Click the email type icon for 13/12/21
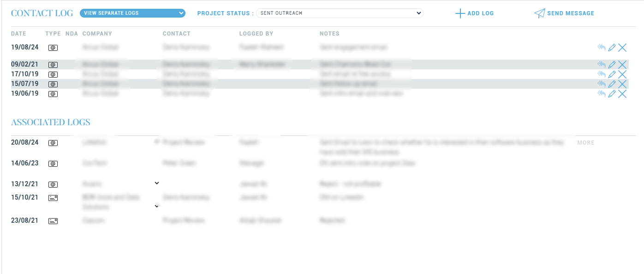 pos(53,184)
